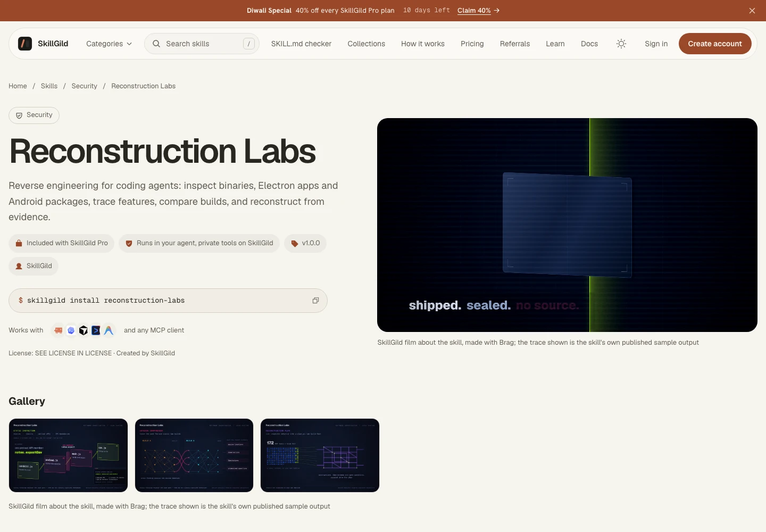The image size is (766, 532).
Task: Click the shield icon on Runs in your agent
Action: 129,244
